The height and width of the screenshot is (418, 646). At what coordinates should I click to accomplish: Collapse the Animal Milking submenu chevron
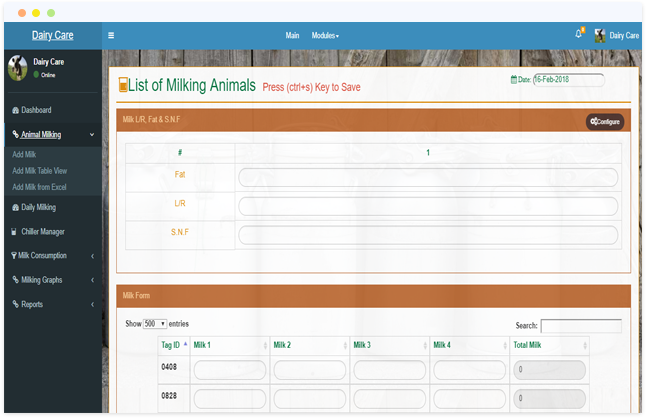(x=92, y=135)
